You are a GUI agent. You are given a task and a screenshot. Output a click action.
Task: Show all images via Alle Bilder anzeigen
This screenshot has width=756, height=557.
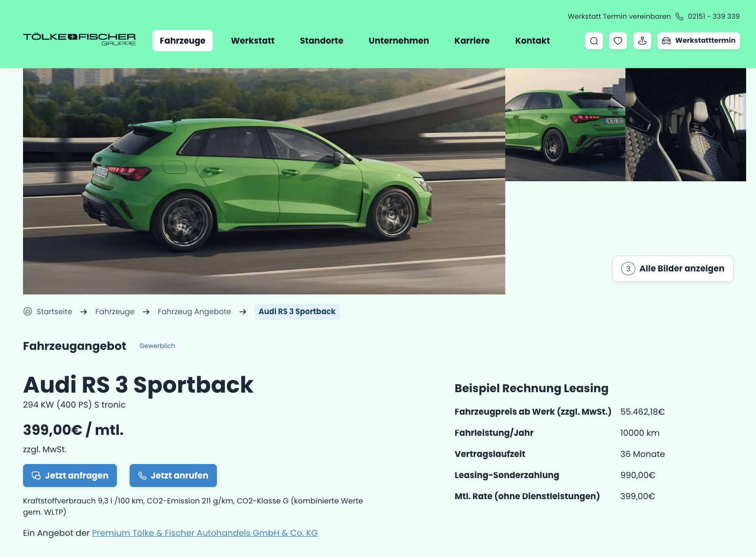[673, 269]
